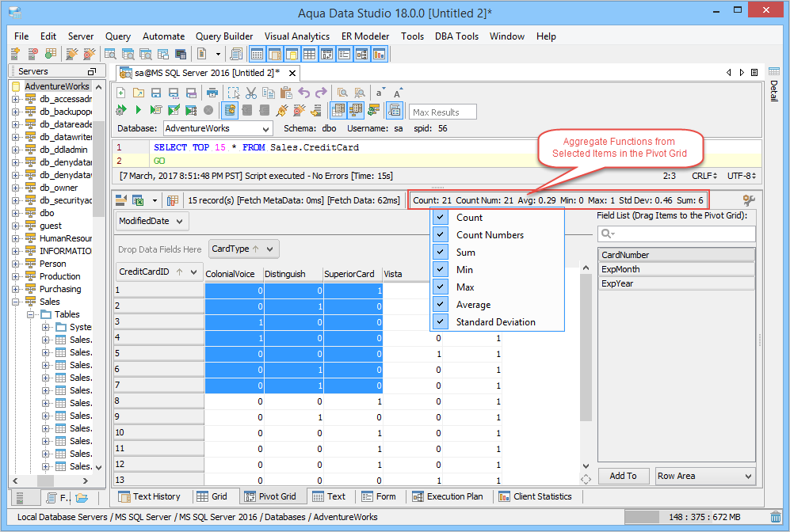
Task: Switch to the Client Statistics tab
Action: tap(535, 496)
